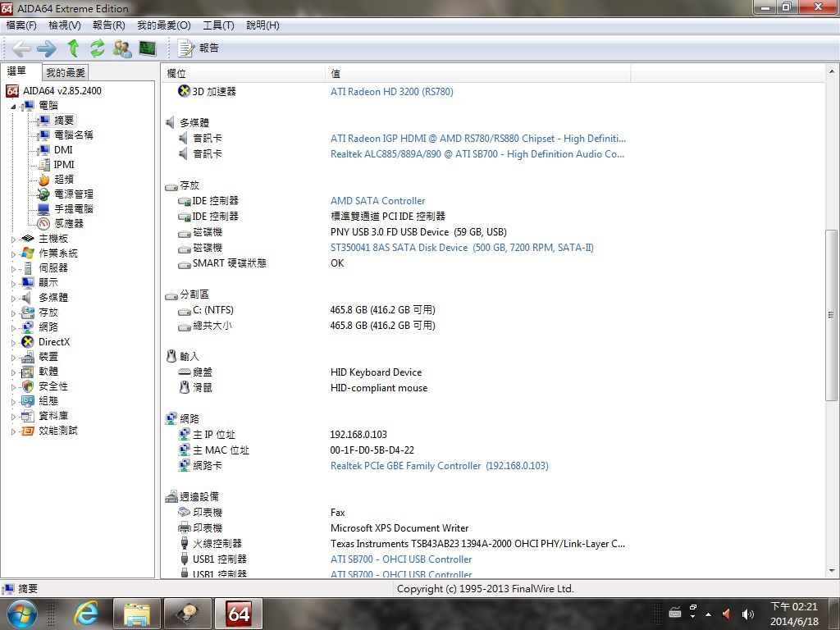Click the 效能測試 benchmark icon in tree
840x630 pixels.
tap(28, 431)
